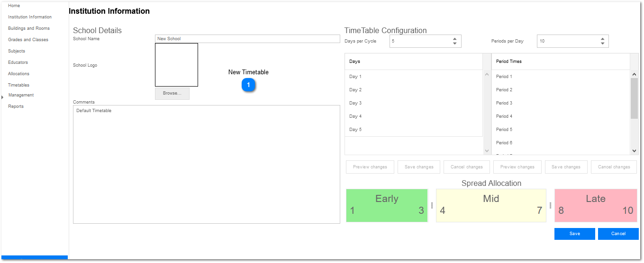
Task: Select Day 1 in Days list
Action: coord(413,77)
